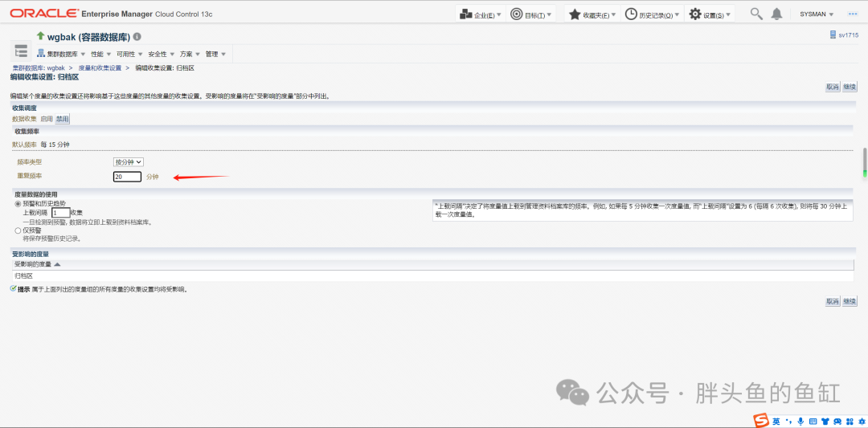868x428 pixels.
Task: Click the vertical page scrollbar thumb
Action: (x=864, y=162)
